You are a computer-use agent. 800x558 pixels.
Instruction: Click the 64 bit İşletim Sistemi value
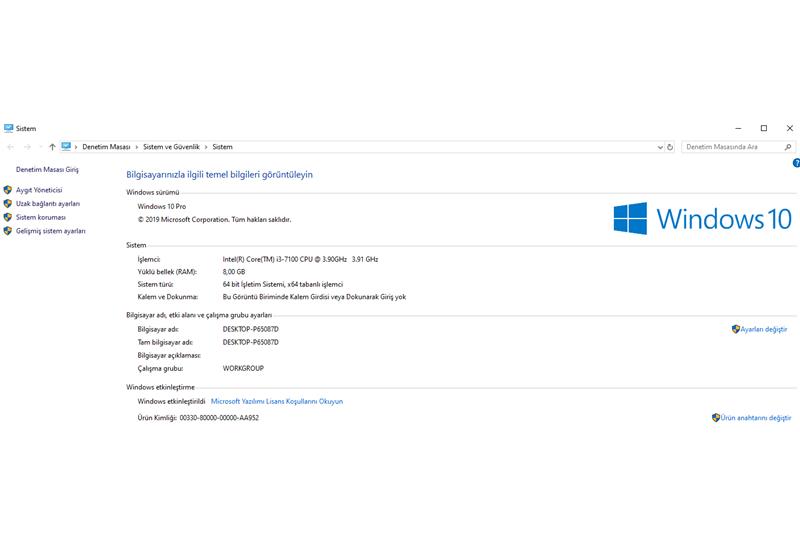[283, 284]
